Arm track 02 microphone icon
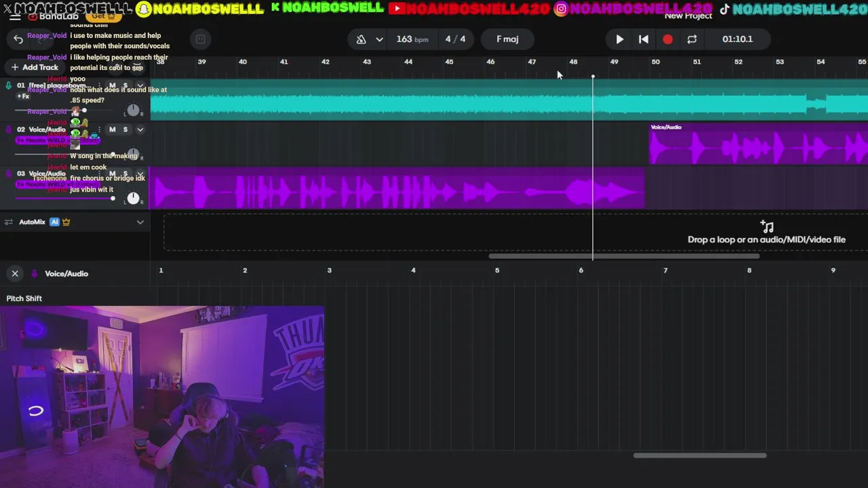This screenshot has height=488, width=868. click(x=8, y=129)
